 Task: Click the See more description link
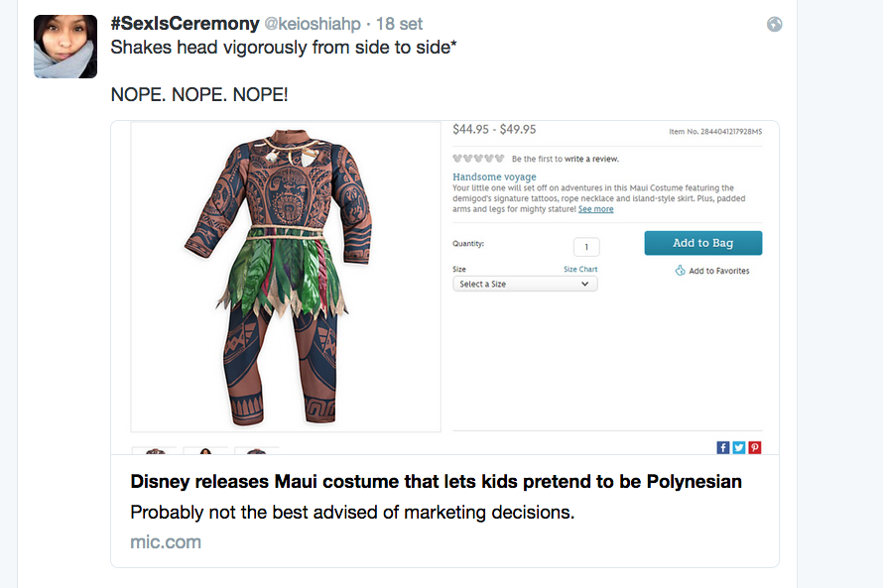[596, 209]
